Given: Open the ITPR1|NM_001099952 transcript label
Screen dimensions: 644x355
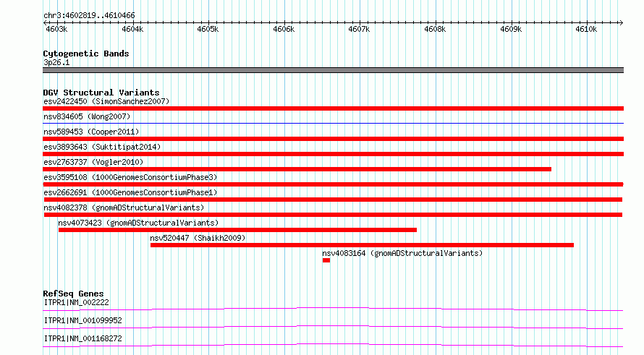Looking at the screenshot, I should coord(82,320).
